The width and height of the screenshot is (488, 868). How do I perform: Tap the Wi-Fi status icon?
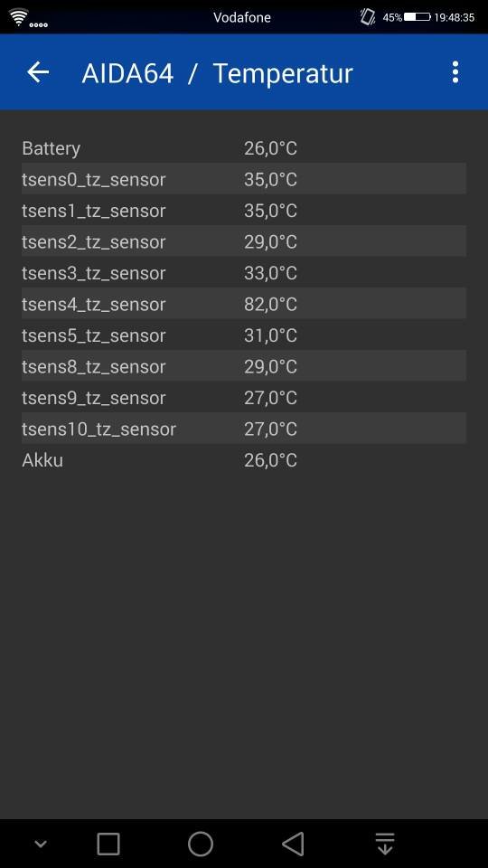pos(18,17)
